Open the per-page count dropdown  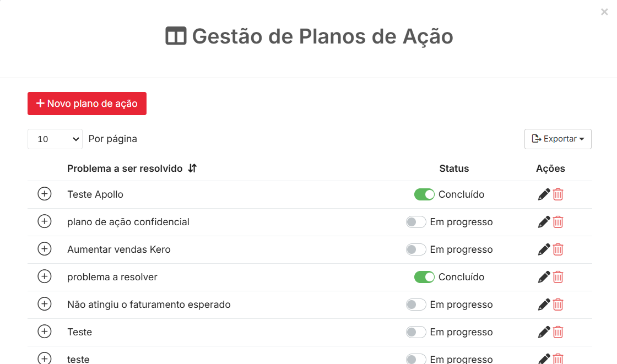point(55,139)
